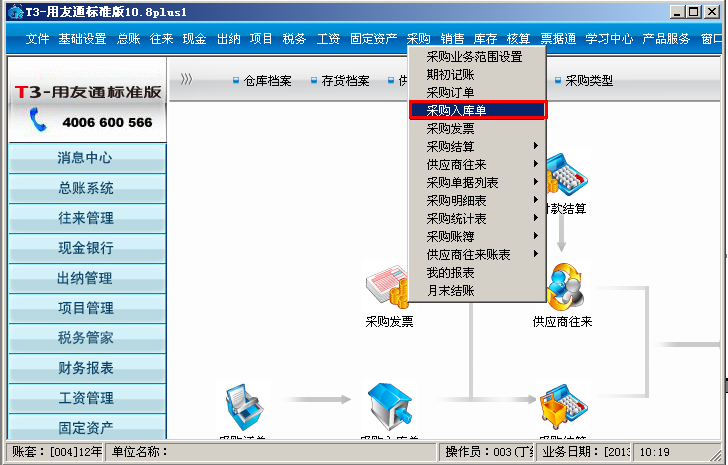Click the 仓库档案 shortcut

262,81
